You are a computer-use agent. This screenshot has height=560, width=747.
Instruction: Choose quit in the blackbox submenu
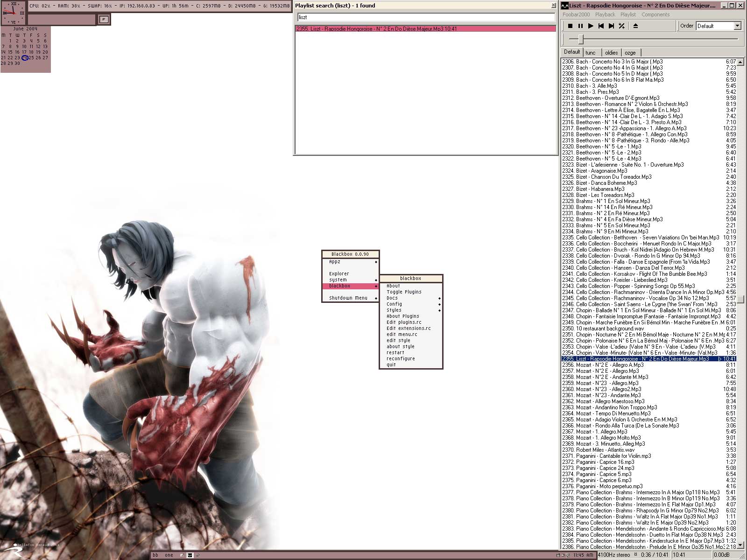point(411,365)
